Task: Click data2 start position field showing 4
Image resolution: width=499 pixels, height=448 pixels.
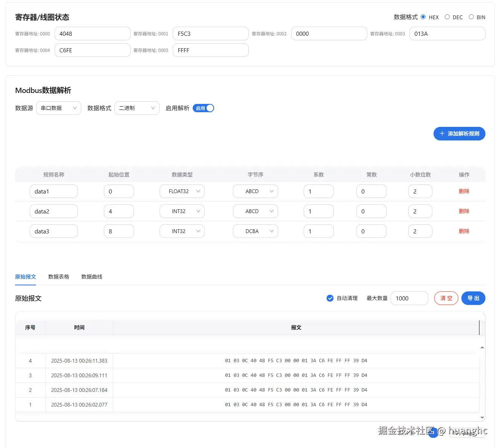Action: [119, 211]
